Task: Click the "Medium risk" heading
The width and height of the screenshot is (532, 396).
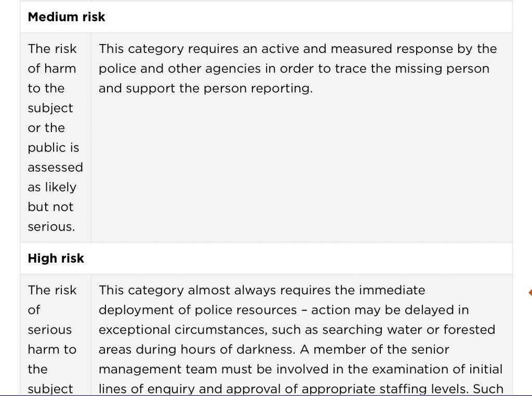Action: (x=66, y=17)
